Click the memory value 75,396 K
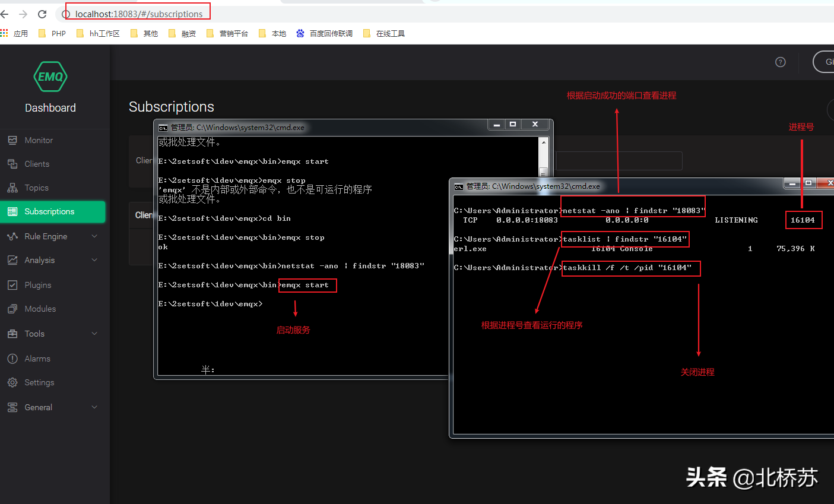This screenshot has width=834, height=504. point(795,249)
